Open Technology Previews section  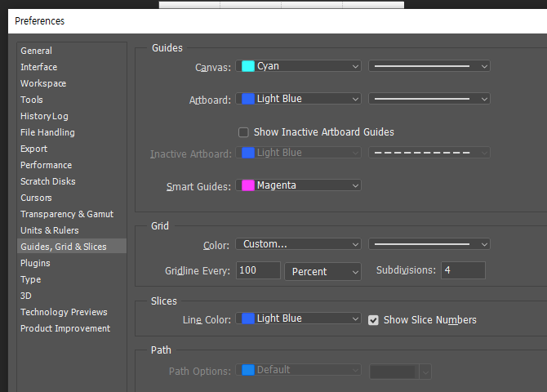point(64,312)
